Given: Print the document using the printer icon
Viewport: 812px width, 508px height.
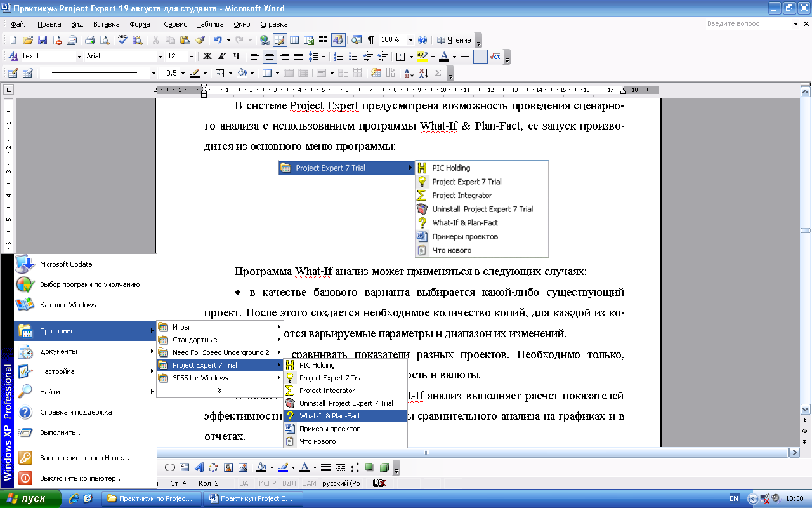Looking at the screenshot, I should pyautogui.click(x=90, y=40).
